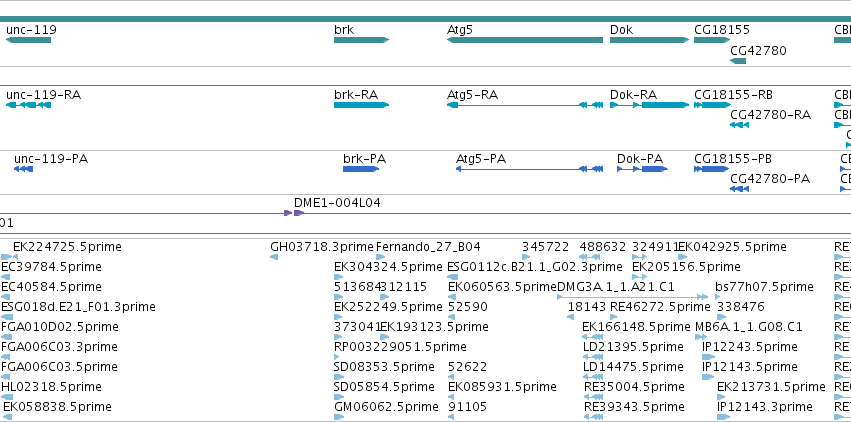Viewport: 851px width, 422px height.
Task: Click the HL02318.5prime EST label
Action: click(x=51, y=387)
